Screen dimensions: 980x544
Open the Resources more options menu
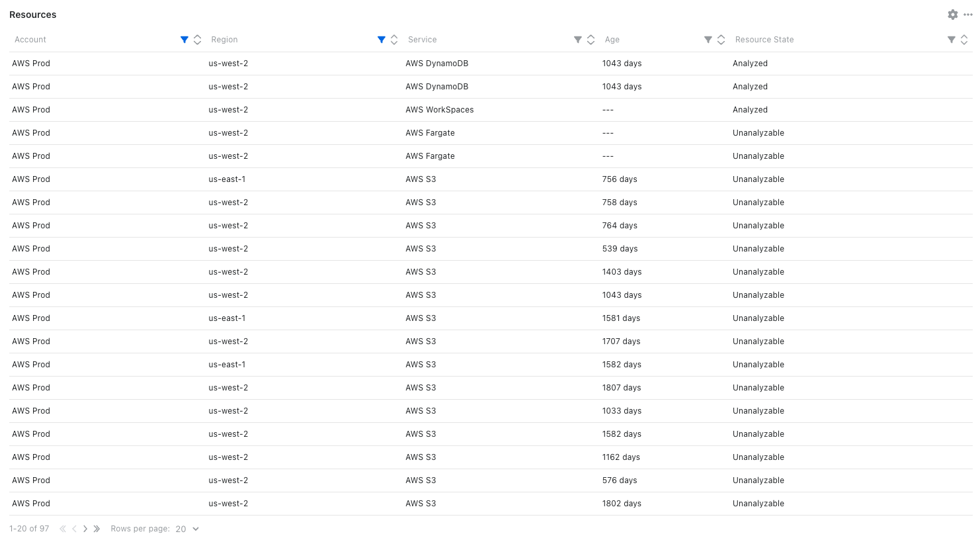(x=968, y=15)
